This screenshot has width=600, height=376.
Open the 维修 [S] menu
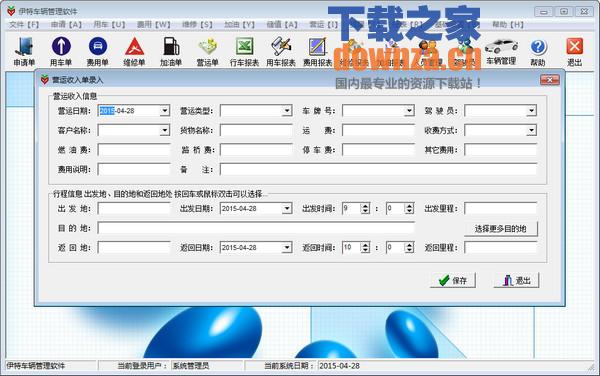[197, 24]
